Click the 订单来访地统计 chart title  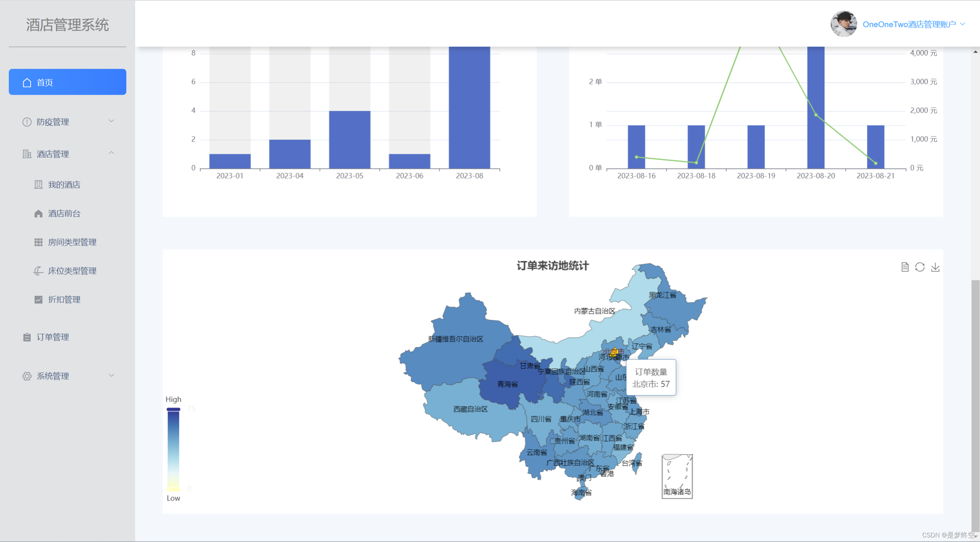click(x=553, y=265)
